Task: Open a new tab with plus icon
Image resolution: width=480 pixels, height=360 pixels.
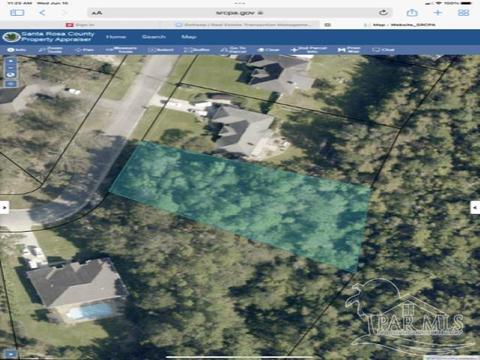Action: tap(438, 13)
